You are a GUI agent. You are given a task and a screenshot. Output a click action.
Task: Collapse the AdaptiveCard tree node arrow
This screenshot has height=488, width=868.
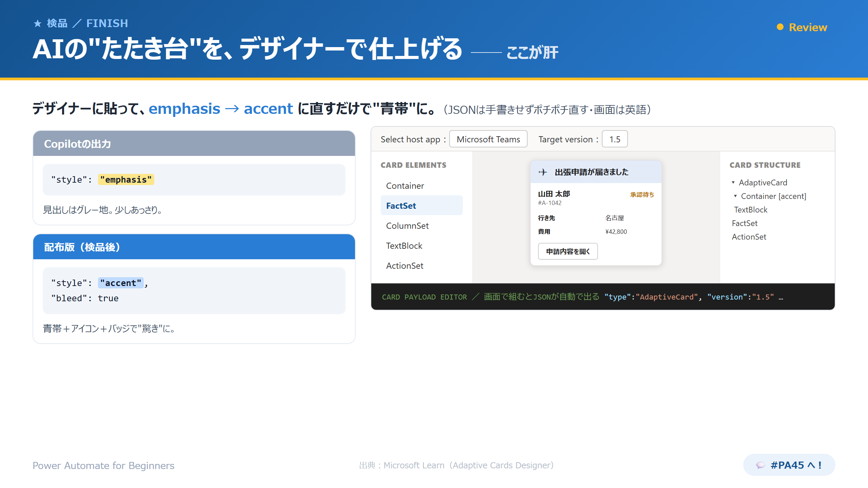pyautogui.click(x=733, y=182)
